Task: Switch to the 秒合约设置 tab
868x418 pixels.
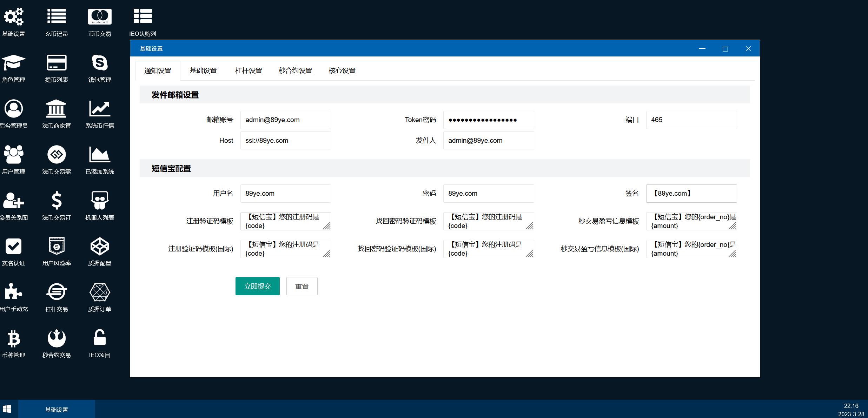Action: coord(295,71)
